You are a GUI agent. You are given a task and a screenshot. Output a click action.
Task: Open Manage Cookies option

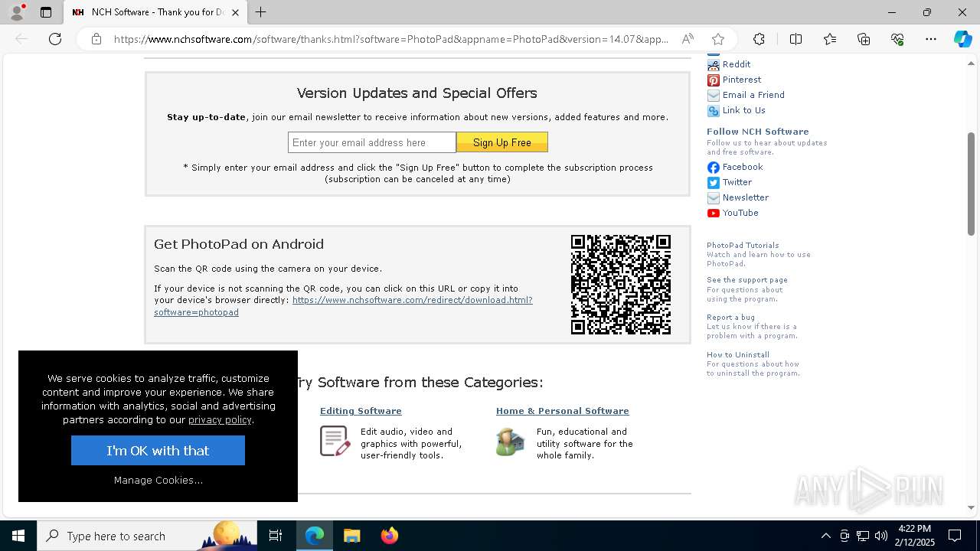(158, 480)
